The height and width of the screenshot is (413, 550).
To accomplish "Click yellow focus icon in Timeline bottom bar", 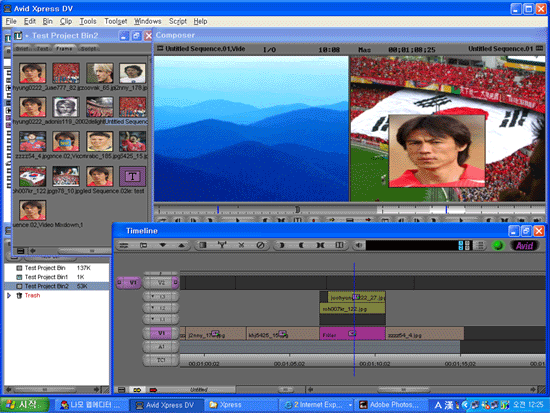I will pyautogui.click(x=137, y=390).
